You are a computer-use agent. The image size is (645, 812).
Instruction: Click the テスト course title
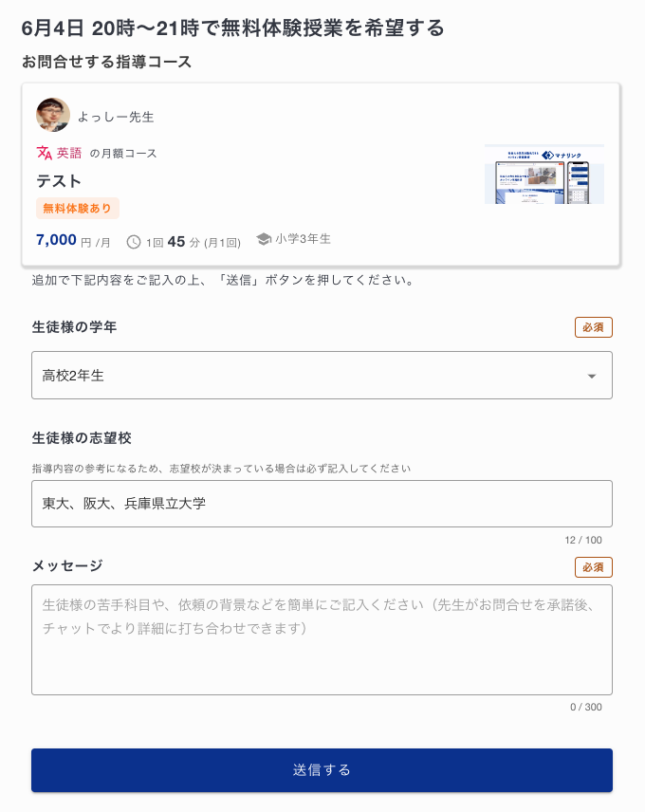tap(59, 181)
